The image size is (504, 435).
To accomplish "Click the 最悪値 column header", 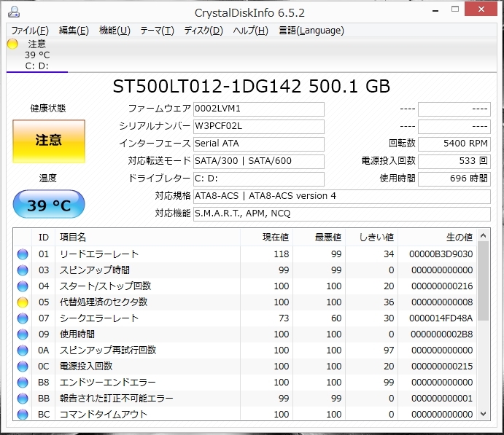I will tap(319, 238).
